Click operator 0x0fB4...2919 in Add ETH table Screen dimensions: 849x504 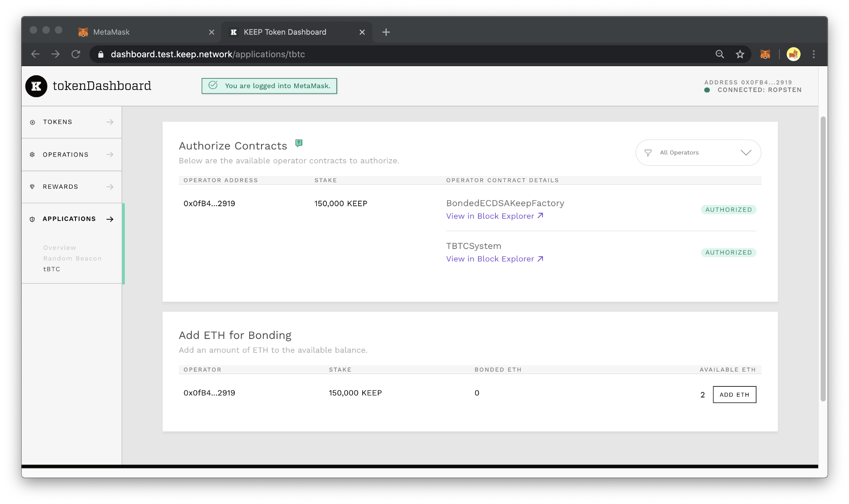tap(209, 393)
